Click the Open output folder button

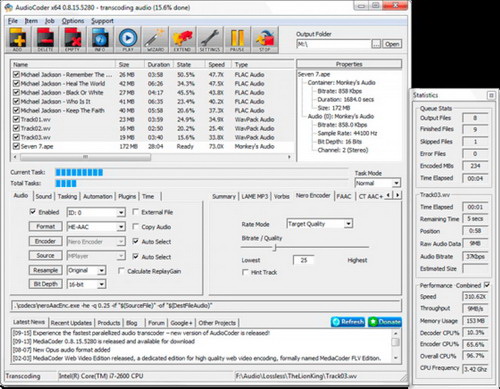click(392, 44)
